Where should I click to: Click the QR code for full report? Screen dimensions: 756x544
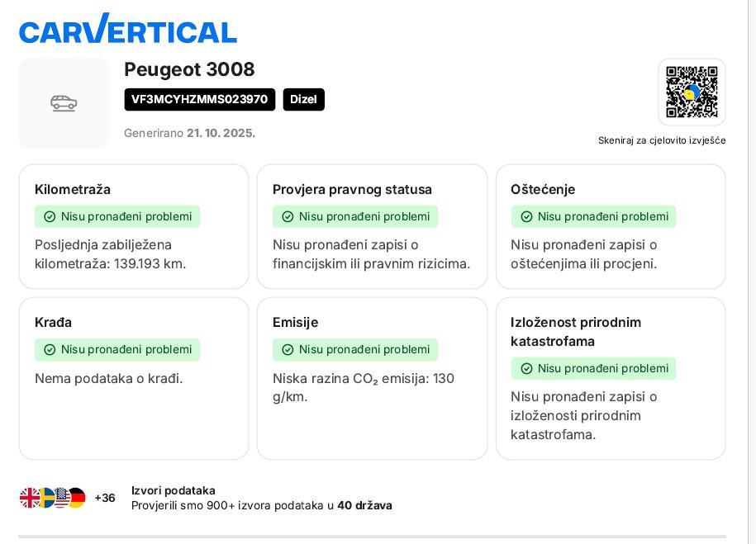pos(692,92)
